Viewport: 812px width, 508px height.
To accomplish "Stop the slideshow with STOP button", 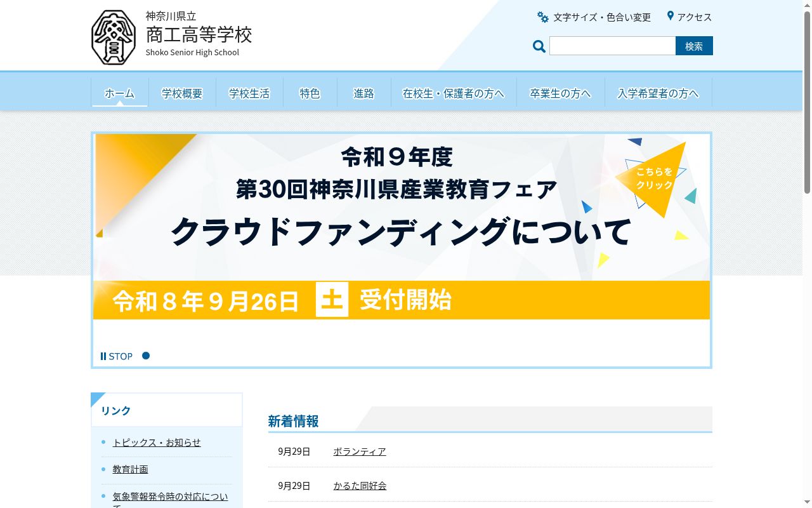I will click(117, 356).
